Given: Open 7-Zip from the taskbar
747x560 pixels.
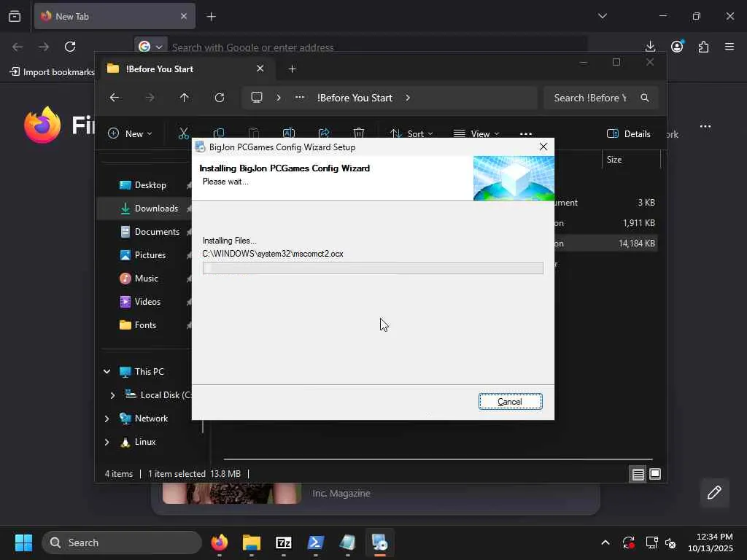Looking at the screenshot, I should tap(284, 542).
